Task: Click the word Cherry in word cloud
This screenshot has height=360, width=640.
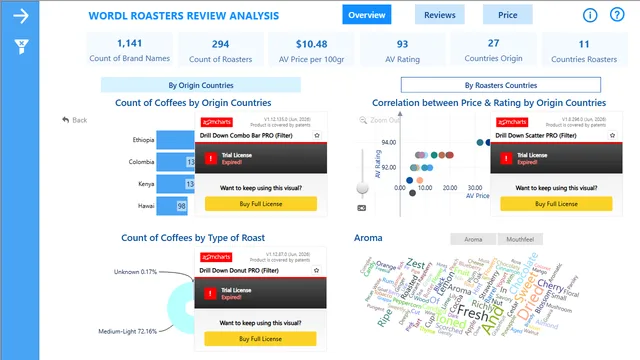Action: coord(550,285)
